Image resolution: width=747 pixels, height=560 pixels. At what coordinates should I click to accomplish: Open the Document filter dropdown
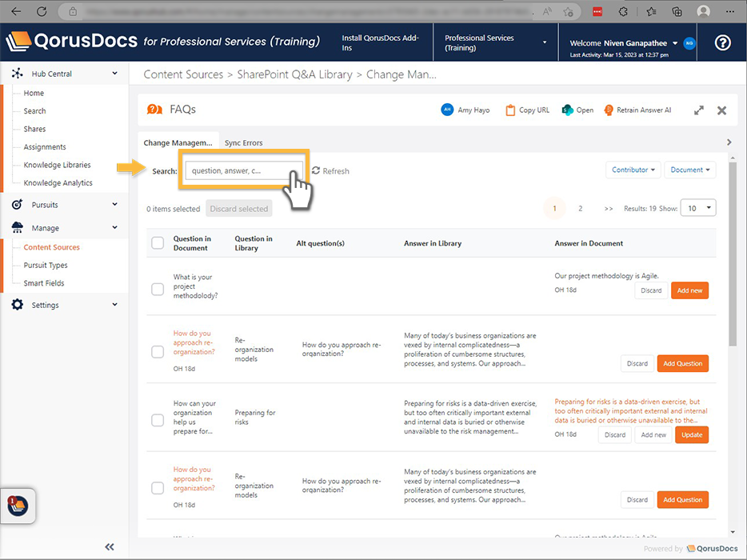(x=690, y=170)
